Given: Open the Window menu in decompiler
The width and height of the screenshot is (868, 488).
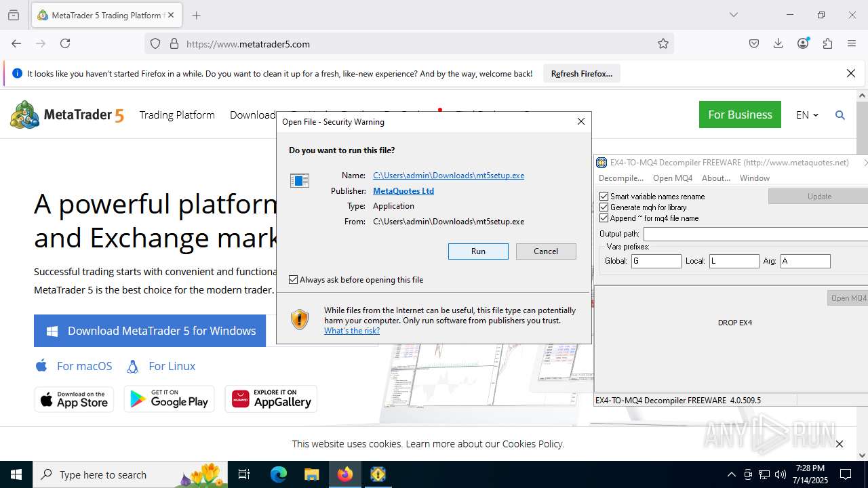Looking at the screenshot, I should click(x=755, y=178).
